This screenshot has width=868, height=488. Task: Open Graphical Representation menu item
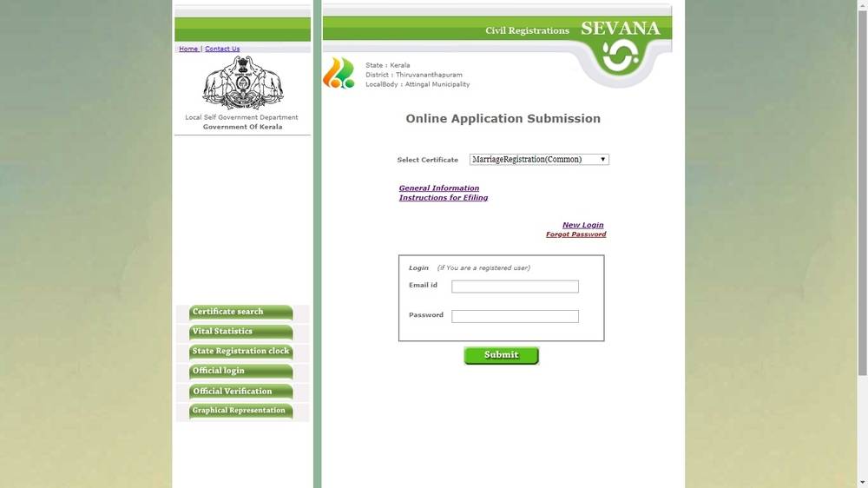pos(240,411)
